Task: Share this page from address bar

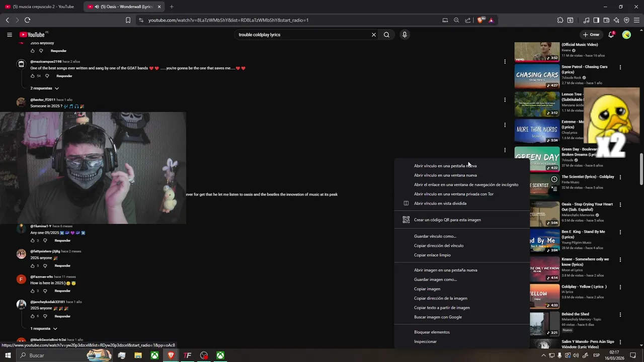Action: pyautogui.click(x=468, y=20)
